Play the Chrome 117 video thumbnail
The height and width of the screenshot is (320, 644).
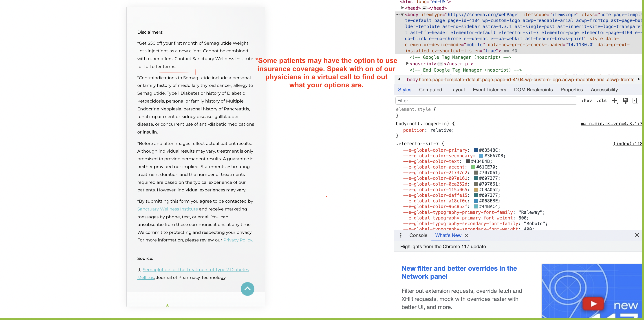click(x=593, y=304)
